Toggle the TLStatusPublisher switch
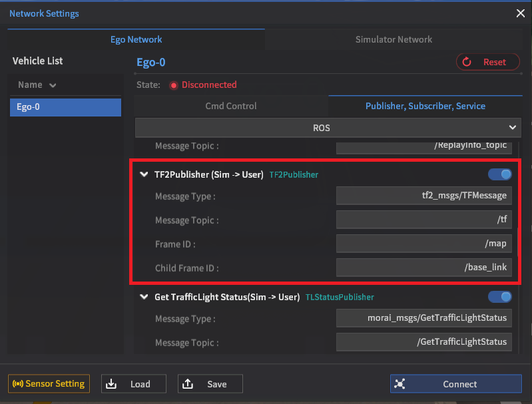This screenshot has height=404, width=532. point(500,297)
